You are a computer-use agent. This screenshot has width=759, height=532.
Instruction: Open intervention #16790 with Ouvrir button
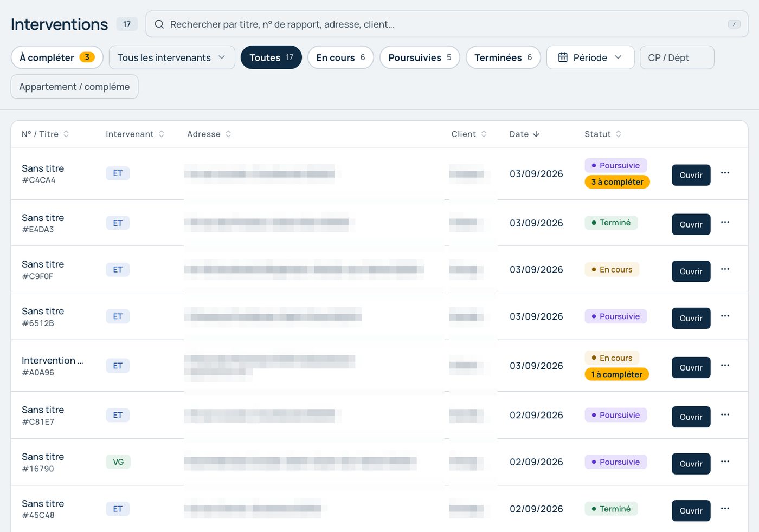coord(691,464)
